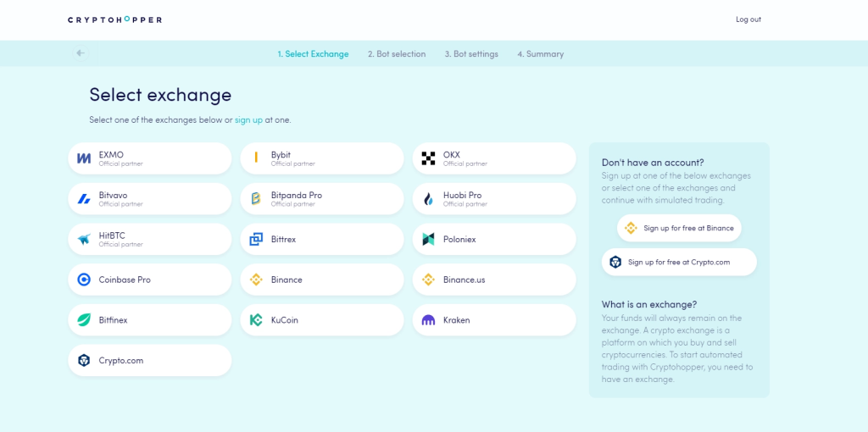Click the Bitvavo logo icon
Viewport: 868px width, 432px height.
click(84, 198)
